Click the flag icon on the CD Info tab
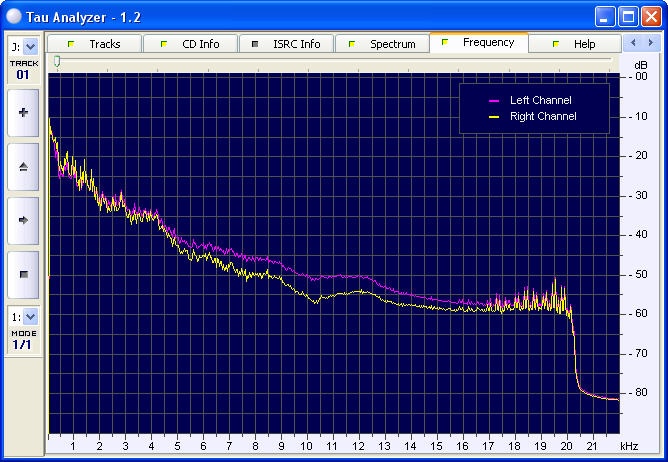 [x=164, y=44]
